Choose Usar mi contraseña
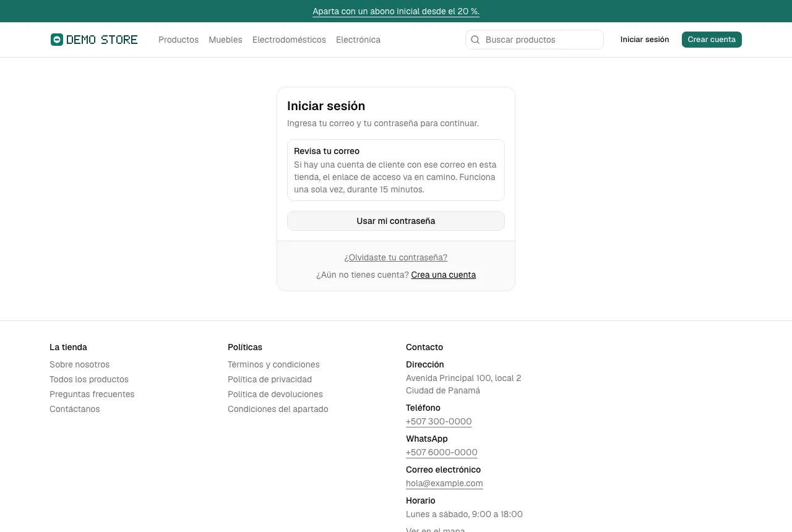The image size is (792, 532). [x=396, y=221]
